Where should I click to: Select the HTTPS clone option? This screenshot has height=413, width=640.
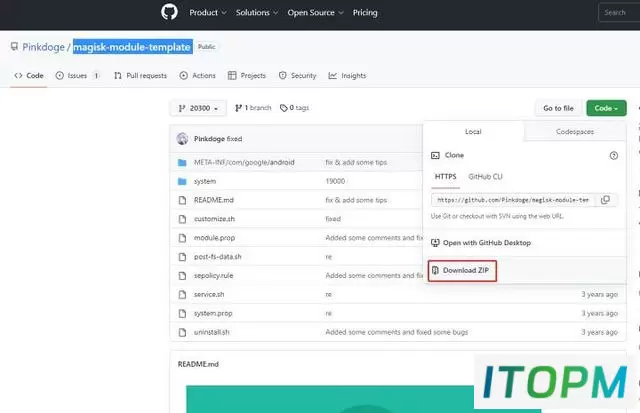click(445, 177)
